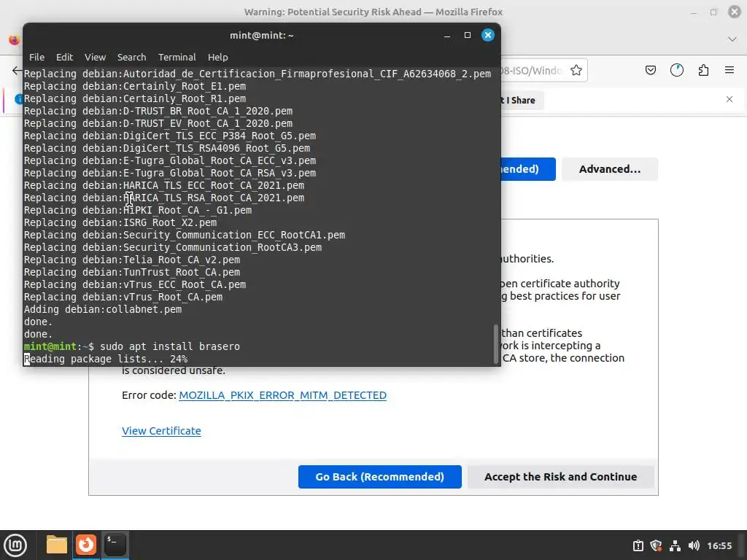Maximize the terminal window

point(468,35)
